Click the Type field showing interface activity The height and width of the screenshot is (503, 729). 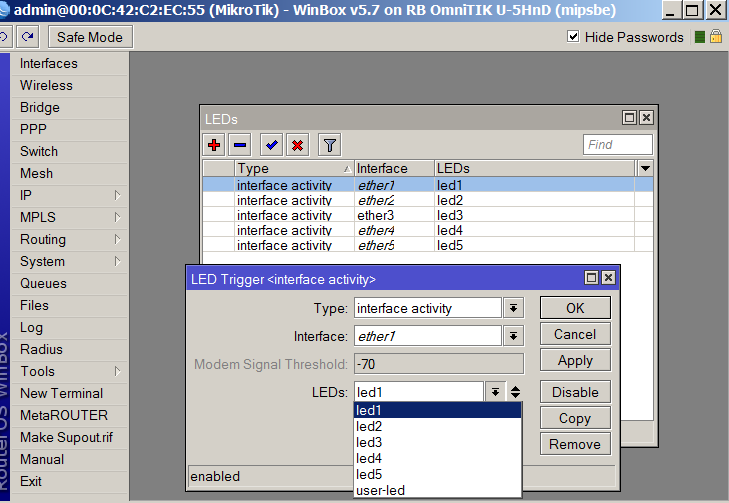coord(428,308)
